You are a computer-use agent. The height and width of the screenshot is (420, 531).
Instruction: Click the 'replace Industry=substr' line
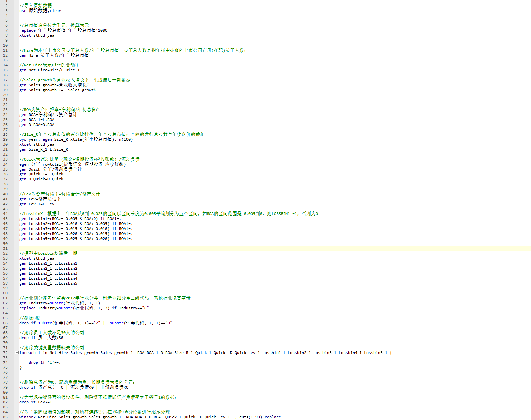[84, 308]
